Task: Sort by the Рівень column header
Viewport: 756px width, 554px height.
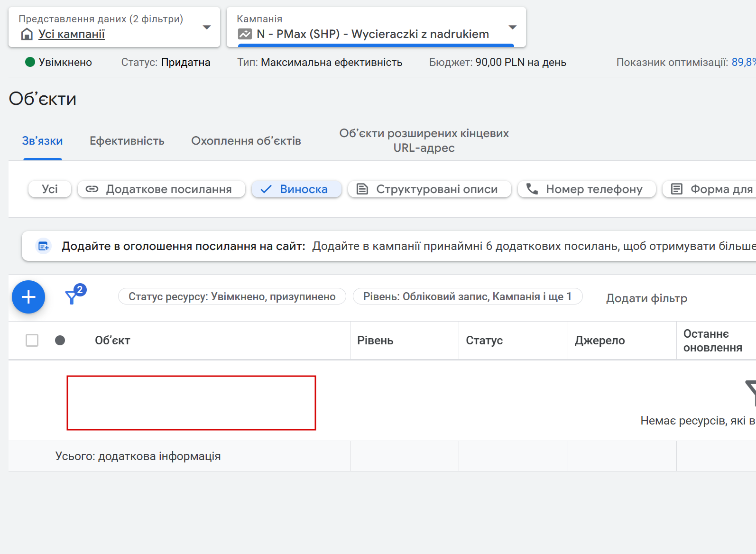Action: point(375,341)
